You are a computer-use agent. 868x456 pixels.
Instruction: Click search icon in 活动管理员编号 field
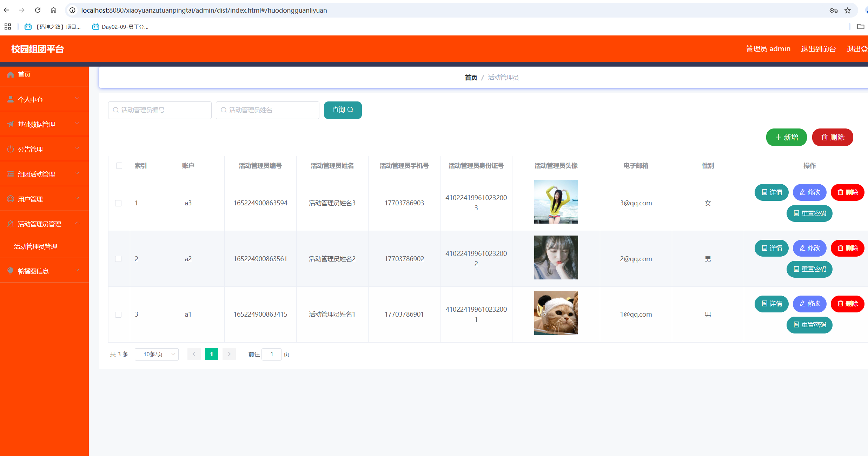click(115, 110)
